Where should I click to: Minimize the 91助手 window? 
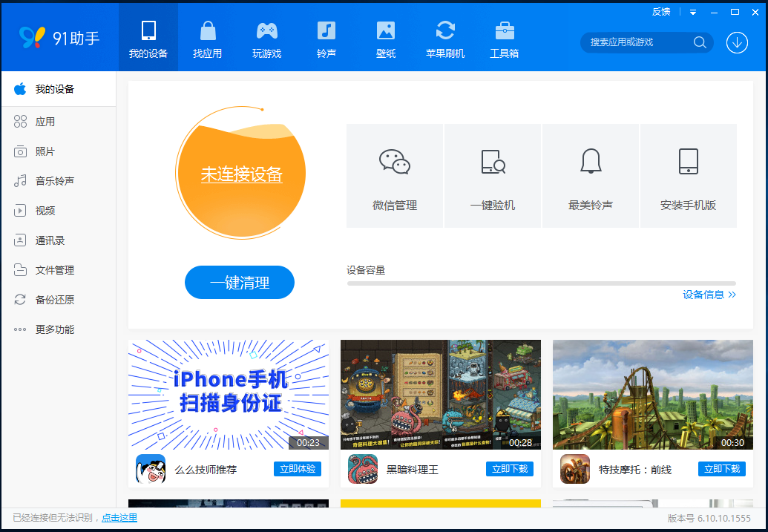point(714,13)
